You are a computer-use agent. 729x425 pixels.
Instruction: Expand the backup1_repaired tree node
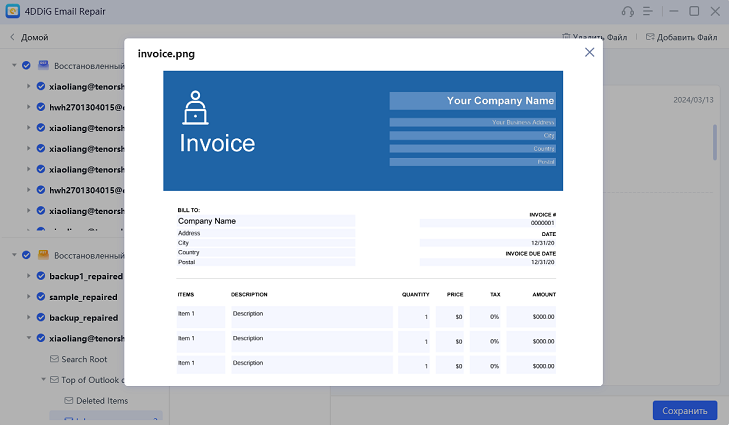coord(29,276)
